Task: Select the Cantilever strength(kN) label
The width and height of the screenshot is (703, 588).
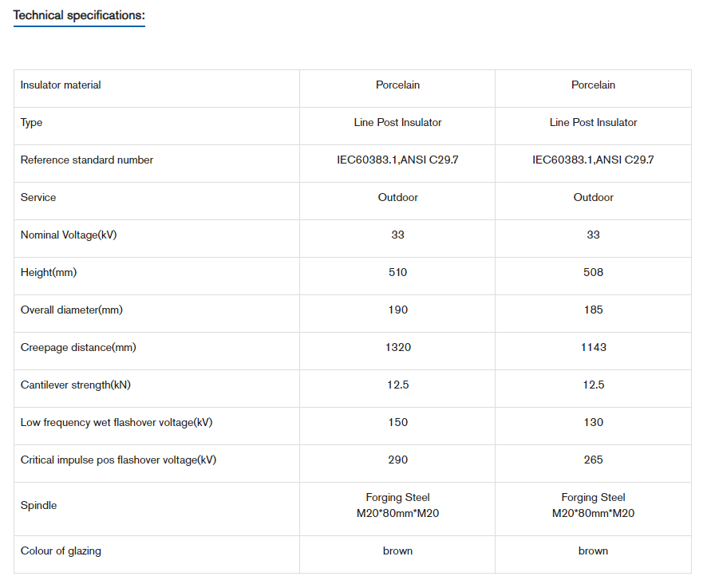Action: click(76, 385)
